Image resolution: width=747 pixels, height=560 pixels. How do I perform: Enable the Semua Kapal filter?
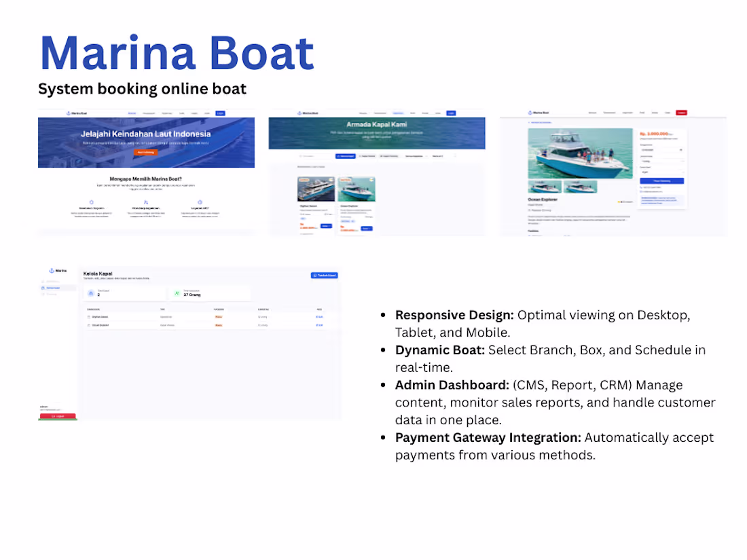pyautogui.click(x=346, y=156)
